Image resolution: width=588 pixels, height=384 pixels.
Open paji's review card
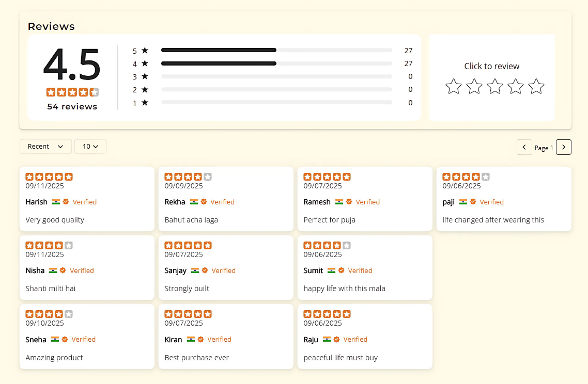(x=504, y=199)
